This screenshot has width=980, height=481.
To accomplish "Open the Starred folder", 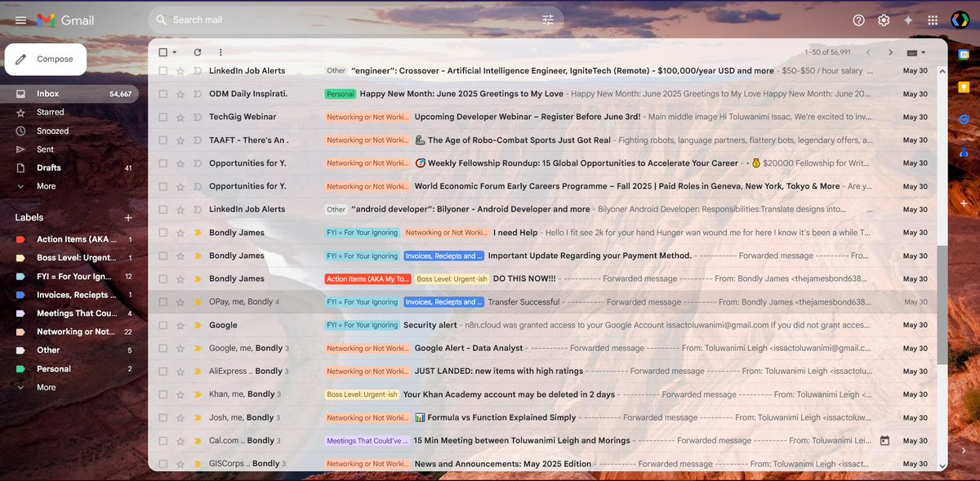I will coord(69,112).
